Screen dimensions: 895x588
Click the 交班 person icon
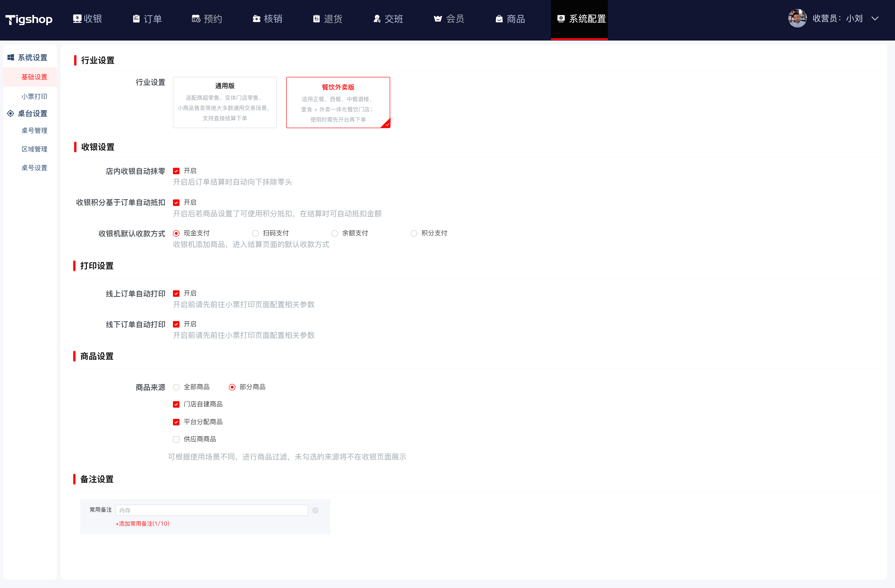pos(377,19)
